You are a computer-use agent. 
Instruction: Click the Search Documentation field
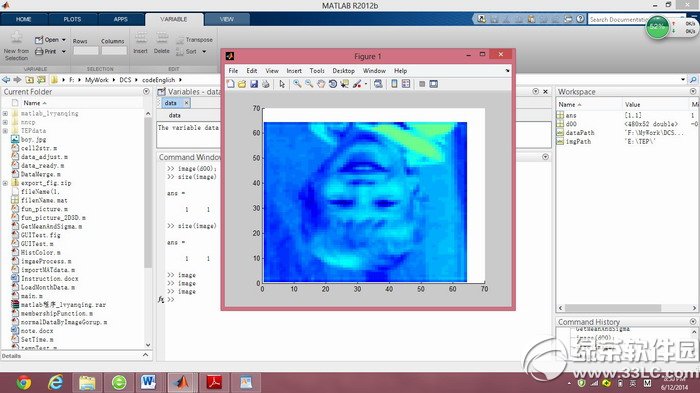pyautogui.click(x=617, y=19)
